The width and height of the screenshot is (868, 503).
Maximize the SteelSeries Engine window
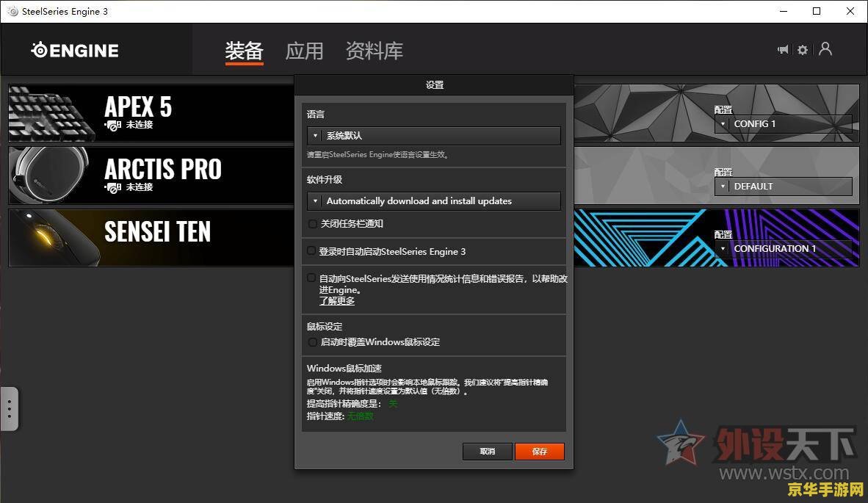point(817,11)
